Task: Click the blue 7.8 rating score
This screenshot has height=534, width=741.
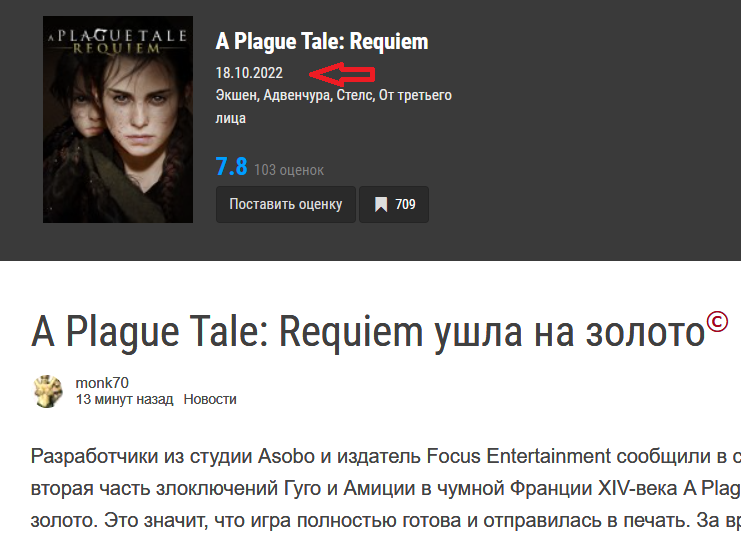Action: [231, 167]
